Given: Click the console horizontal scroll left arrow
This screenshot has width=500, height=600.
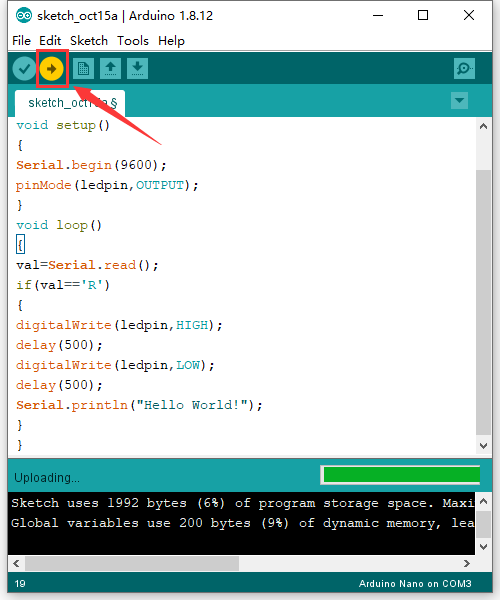Looking at the screenshot, I should click(16, 564).
